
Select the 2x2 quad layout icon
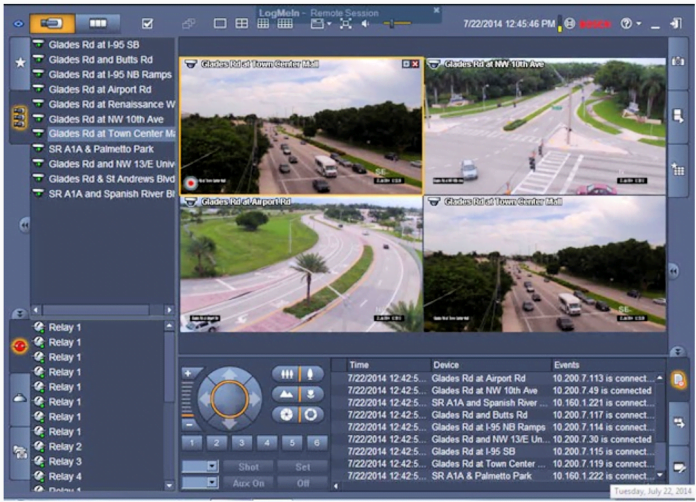click(241, 23)
